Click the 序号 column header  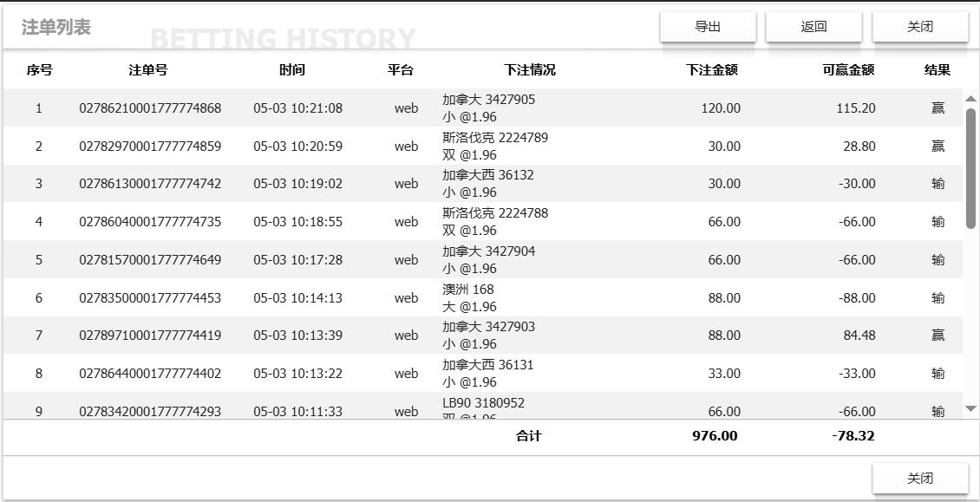[x=39, y=70]
